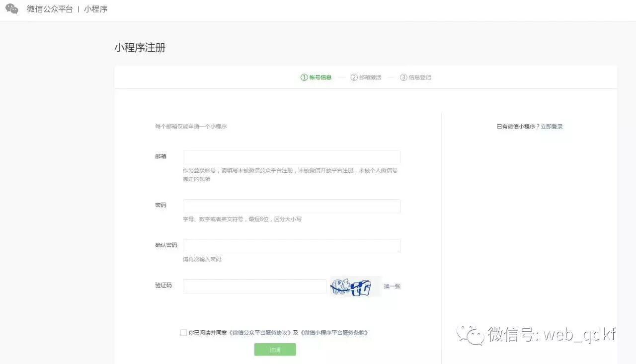The height and width of the screenshot is (364, 636).
Task: Click 换一张 to refresh captcha
Action: (x=392, y=287)
